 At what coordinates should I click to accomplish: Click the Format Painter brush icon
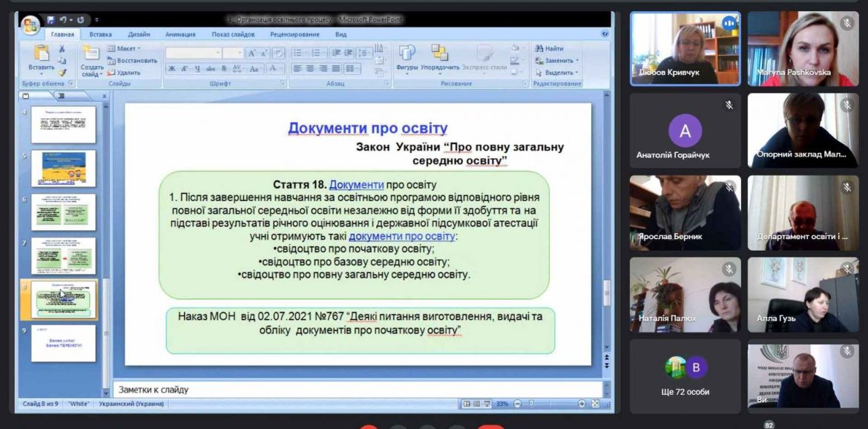[x=63, y=73]
